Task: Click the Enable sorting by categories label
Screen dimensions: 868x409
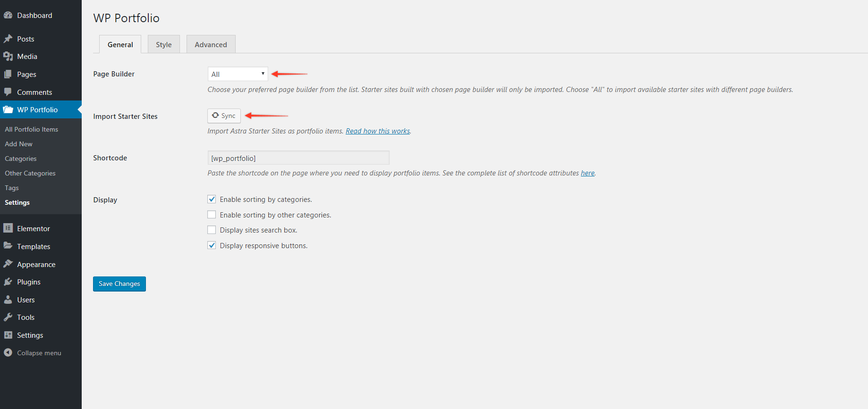Action: click(266, 200)
